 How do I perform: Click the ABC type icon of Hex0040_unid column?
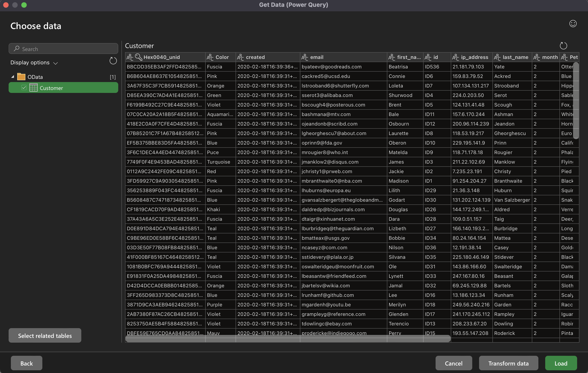point(130,57)
